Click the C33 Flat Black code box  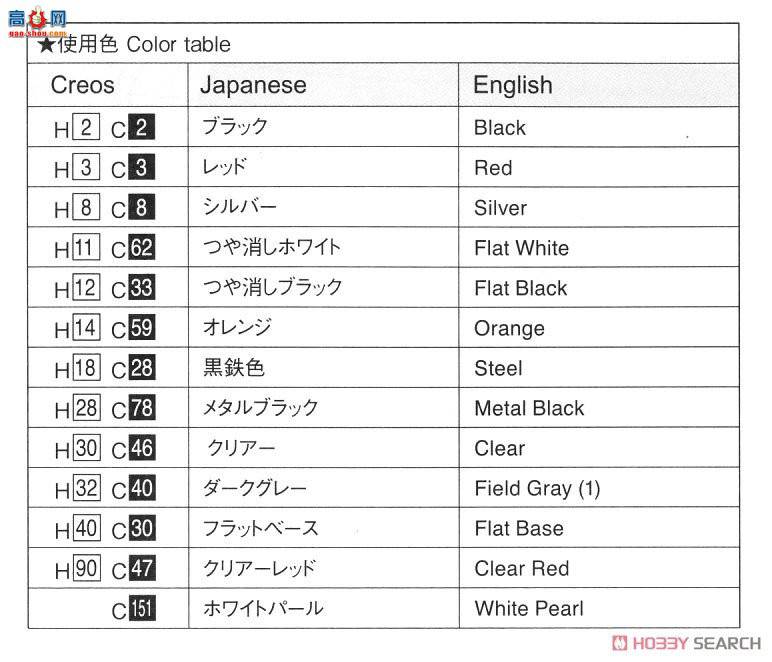coord(141,287)
